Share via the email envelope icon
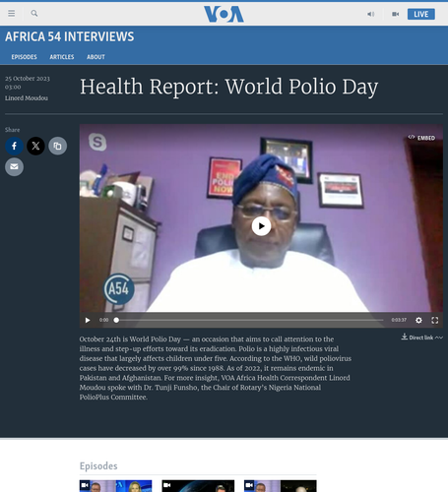448x492 pixels. tap(14, 167)
